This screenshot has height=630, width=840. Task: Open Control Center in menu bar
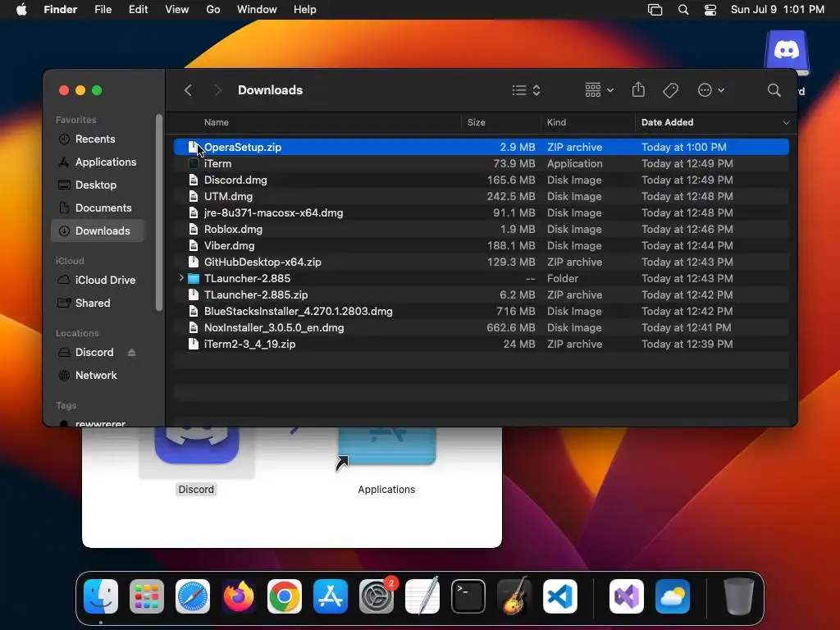(x=710, y=10)
